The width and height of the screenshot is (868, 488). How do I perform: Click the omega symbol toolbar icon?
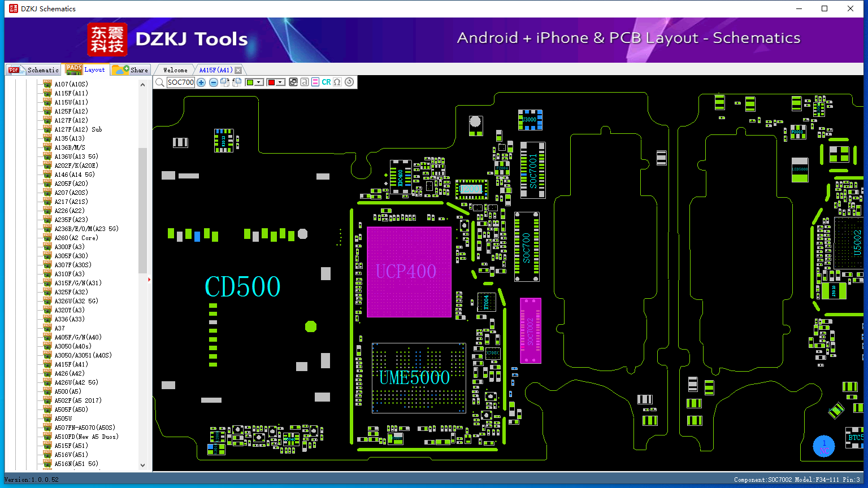coord(337,82)
